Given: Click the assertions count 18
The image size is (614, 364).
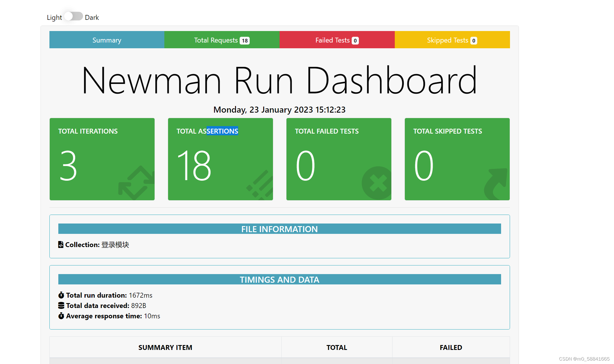Looking at the screenshot, I should [194, 166].
